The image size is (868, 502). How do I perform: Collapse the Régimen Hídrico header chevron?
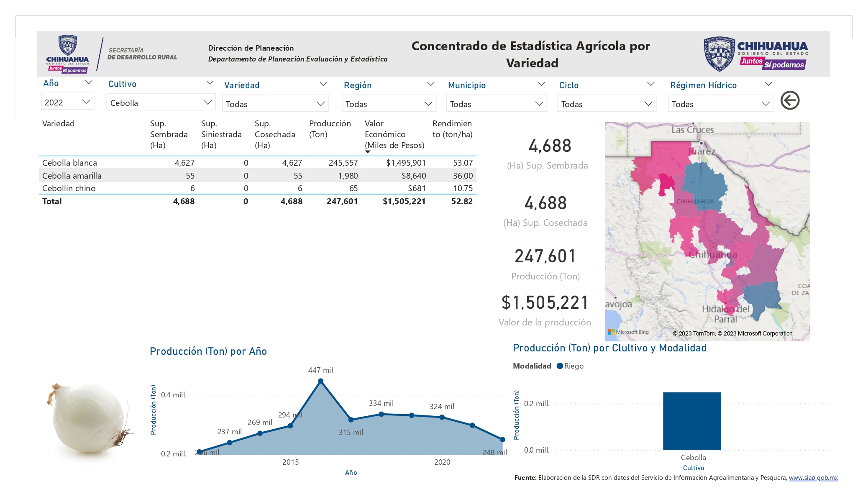(x=768, y=84)
